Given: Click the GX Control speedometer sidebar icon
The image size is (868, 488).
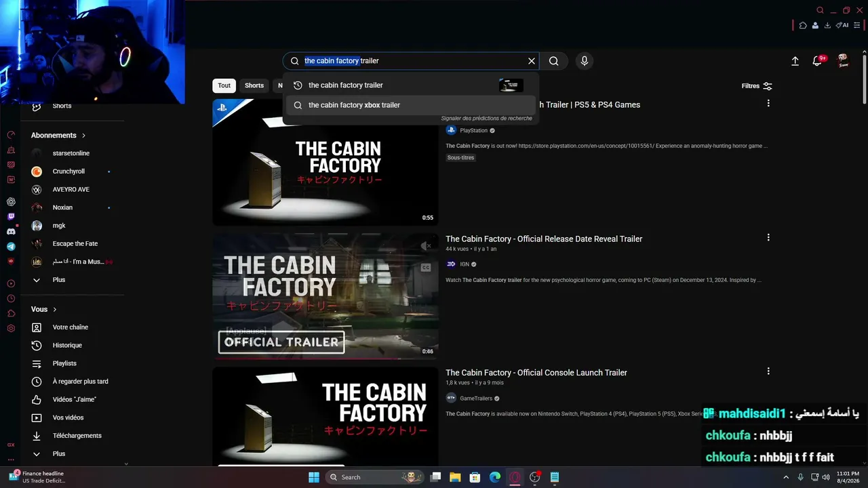Looking at the screenshot, I should [x=11, y=136].
